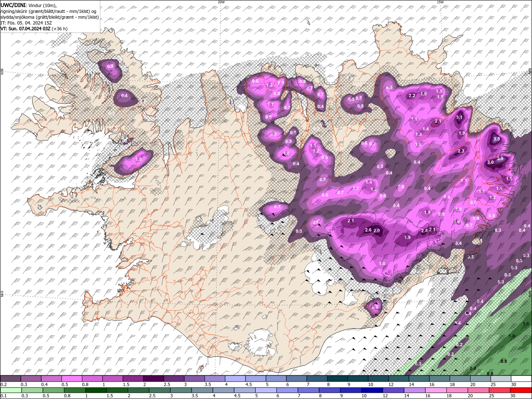Image resolution: width=532 pixels, height=399 pixels.
Task: Pick the bright red 30 rain scale swatch
Action: [521, 390]
